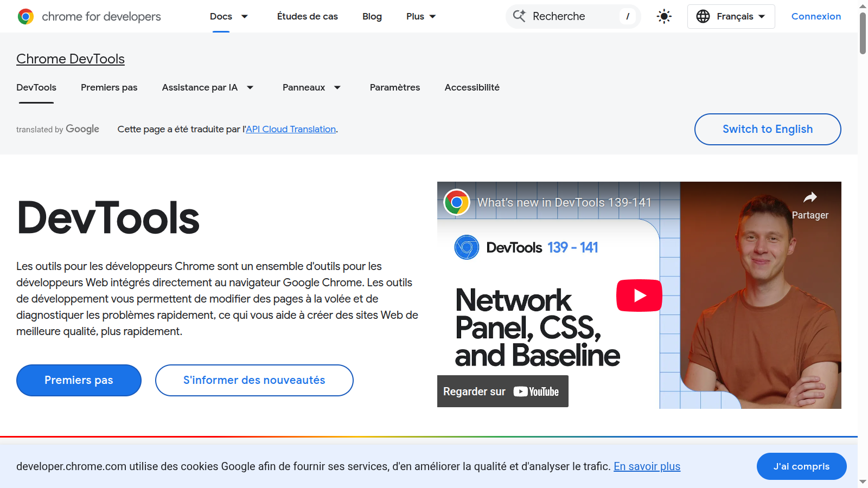Toggle the light/dark theme sun icon
Image resolution: width=868 pixels, height=488 pixels.
click(x=664, y=17)
